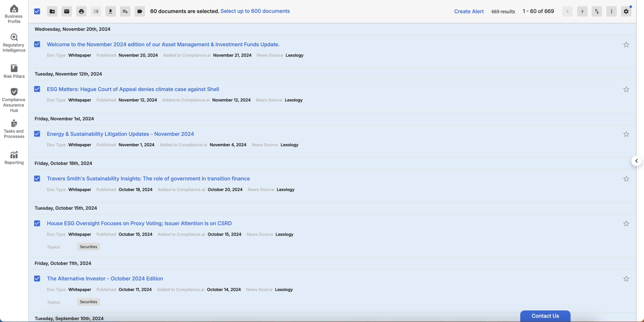Click Securities topic tag under House ESG
The width and height of the screenshot is (644, 322).
pyautogui.click(x=88, y=247)
